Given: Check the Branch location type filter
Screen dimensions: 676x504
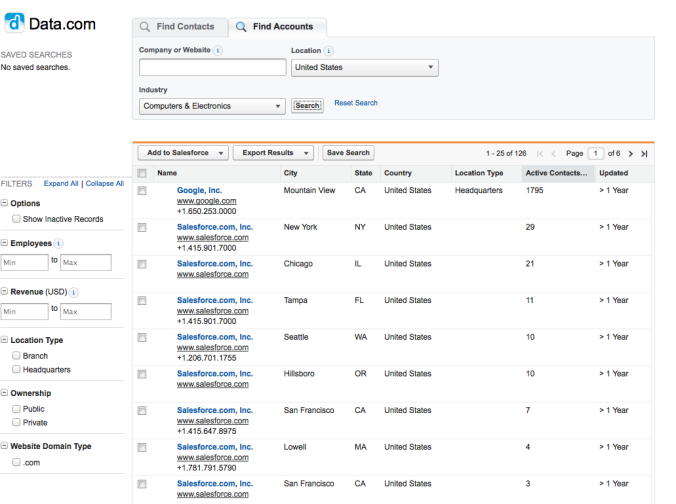Looking at the screenshot, I should coord(16,356).
